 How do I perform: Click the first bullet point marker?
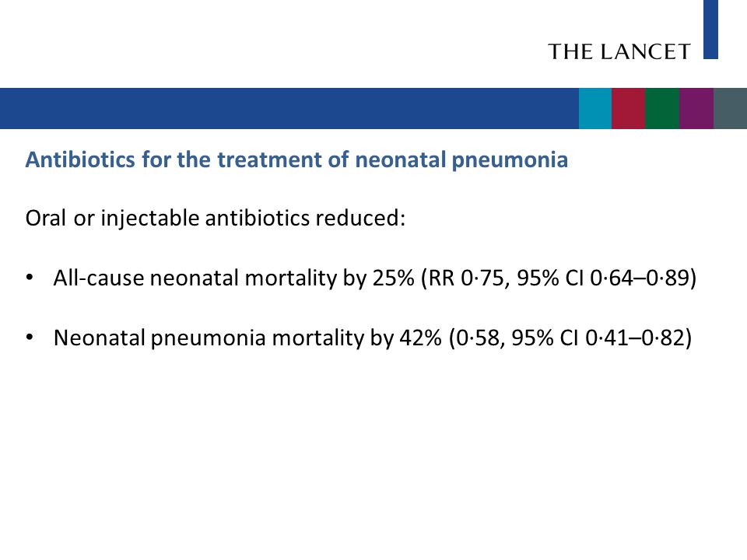pyautogui.click(x=30, y=277)
